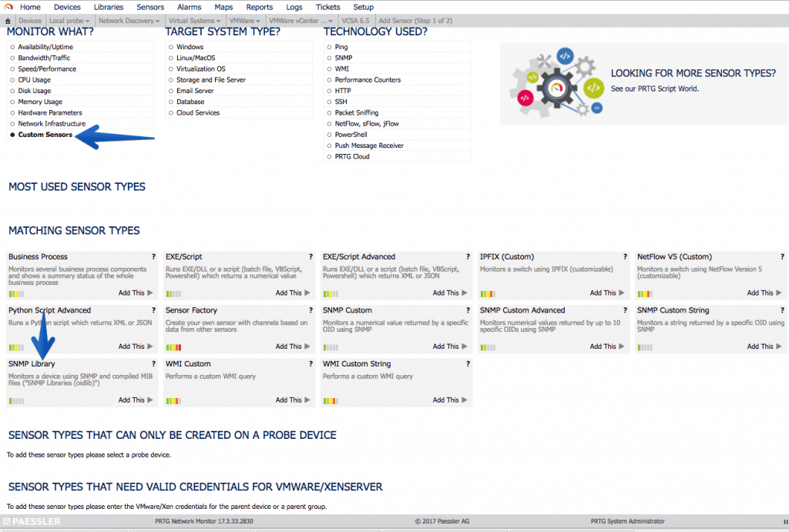The height and width of the screenshot is (532, 789).
Task: Open help for Sensor Factory sensor
Action: click(311, 310)
